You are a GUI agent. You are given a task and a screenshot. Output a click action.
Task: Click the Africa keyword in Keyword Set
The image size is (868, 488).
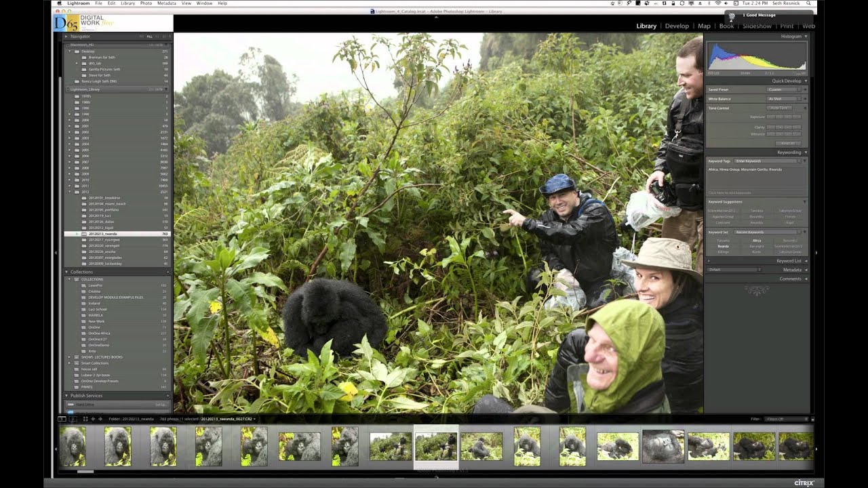point(757,240)
